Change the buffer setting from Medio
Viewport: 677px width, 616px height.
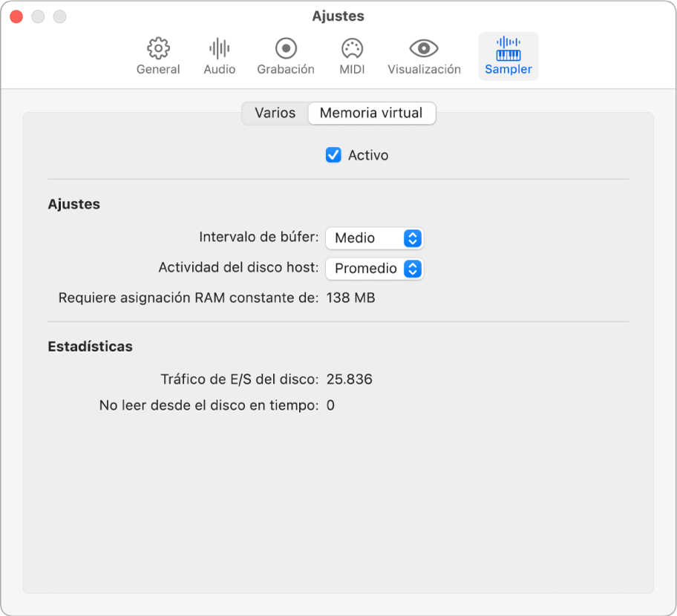click(x=374, y=237)
